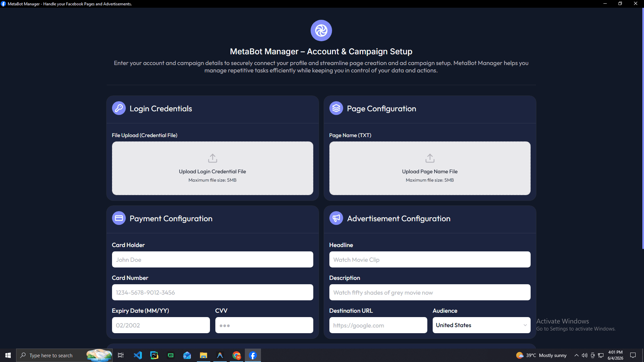Click the vertical scrollbar of the page
644x362 pixels.
coord(643,128)
